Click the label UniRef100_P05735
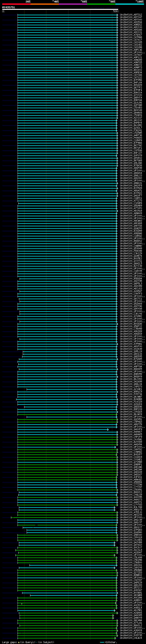This screenshot has height=644, width=146. (131, 635)
